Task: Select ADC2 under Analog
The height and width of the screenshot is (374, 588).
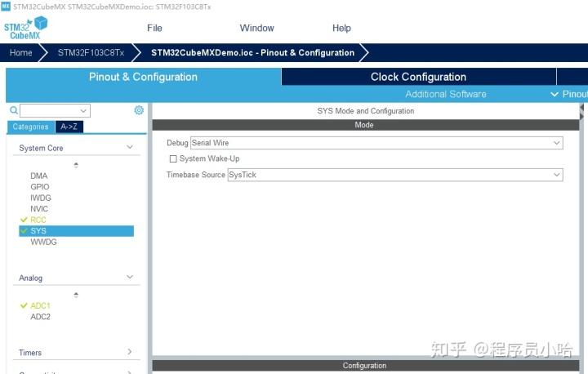Action: 41,317
